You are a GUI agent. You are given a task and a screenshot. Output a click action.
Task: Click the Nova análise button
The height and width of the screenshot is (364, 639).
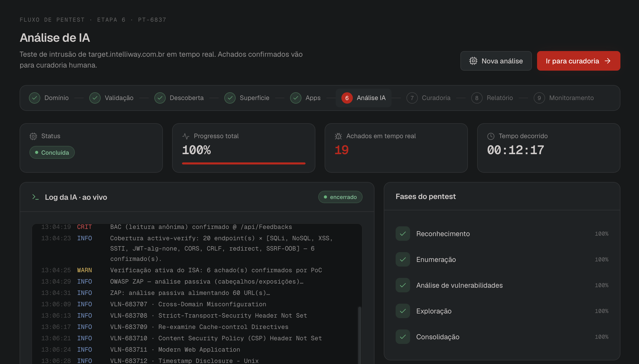(496, 61)
